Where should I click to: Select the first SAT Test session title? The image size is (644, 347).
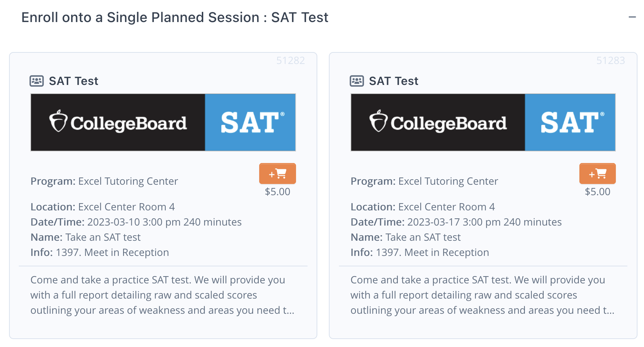click(74, 81)
